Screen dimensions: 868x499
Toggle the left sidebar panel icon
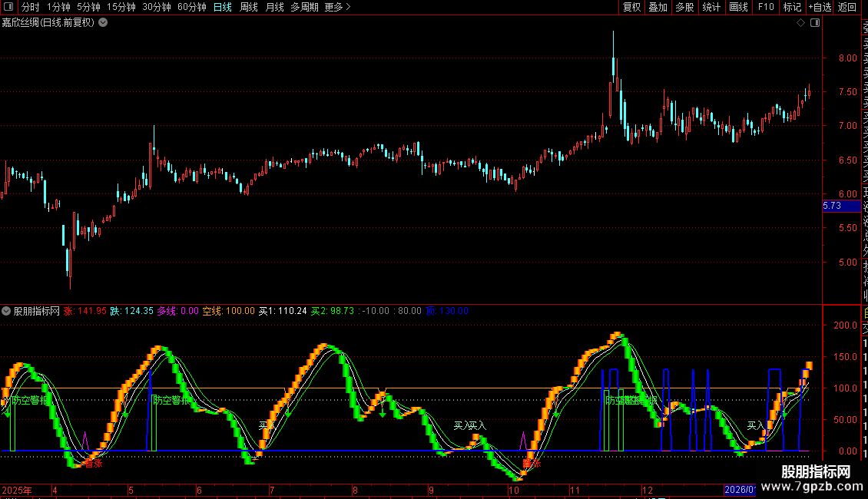[8, 8]
